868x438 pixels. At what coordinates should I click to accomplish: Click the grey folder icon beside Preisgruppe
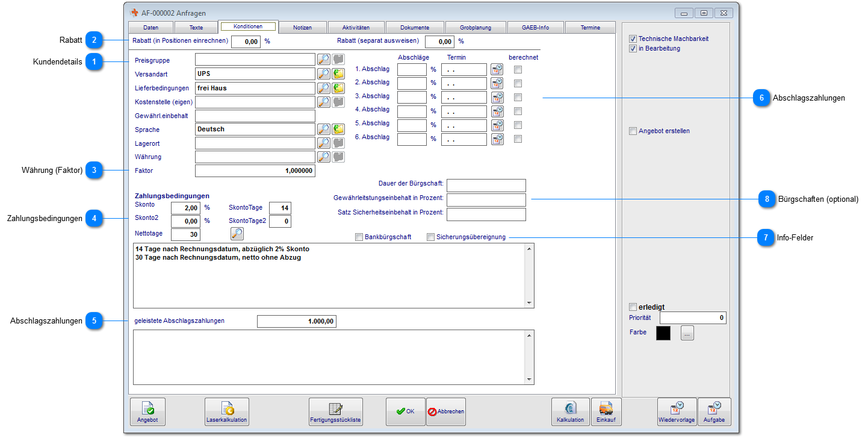pos(339,59)
